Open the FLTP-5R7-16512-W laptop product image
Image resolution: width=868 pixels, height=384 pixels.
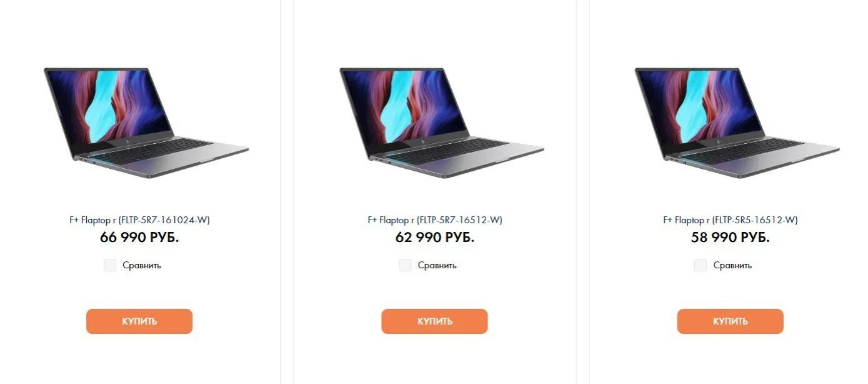point(441,123)
